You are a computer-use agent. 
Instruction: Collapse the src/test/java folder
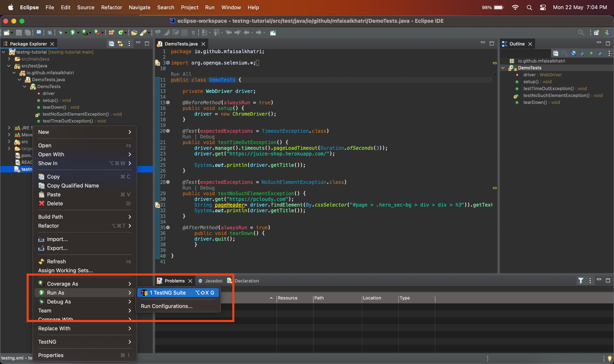(x=9, y=66)
